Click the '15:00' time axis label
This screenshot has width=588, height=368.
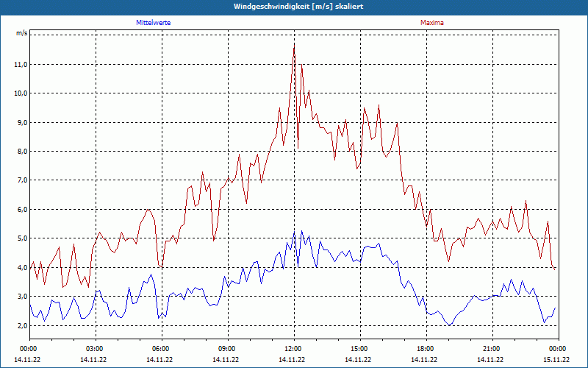click(x=360, y=349)
